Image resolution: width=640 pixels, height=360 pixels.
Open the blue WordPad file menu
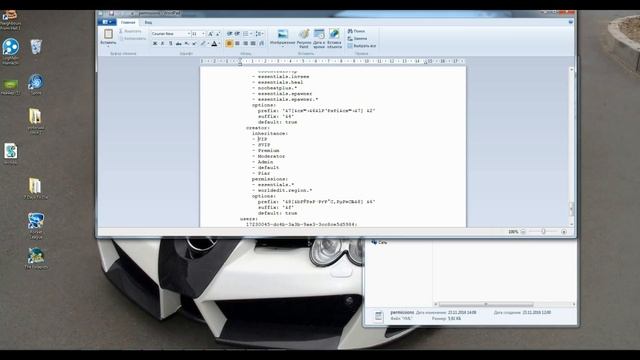point(107,22)
